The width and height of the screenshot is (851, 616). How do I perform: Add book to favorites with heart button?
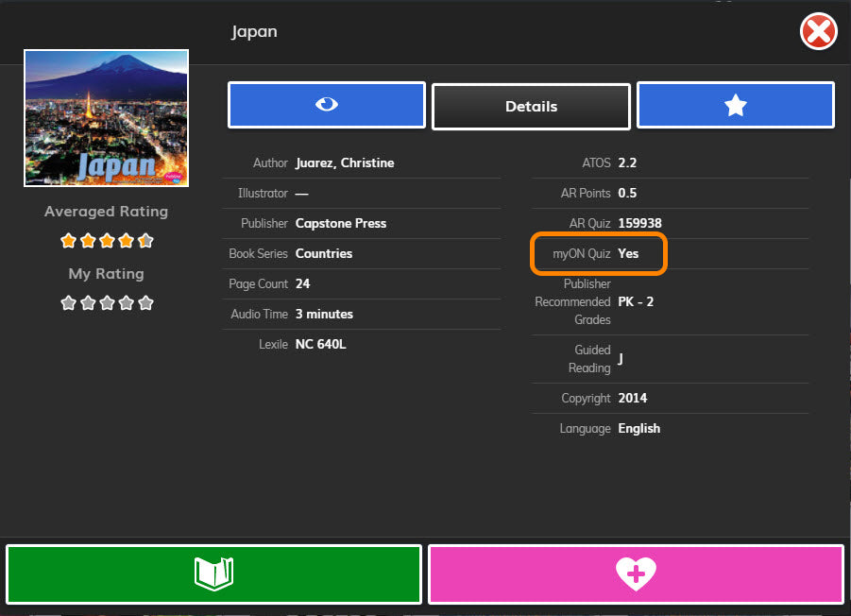click(x=636, y=573)
